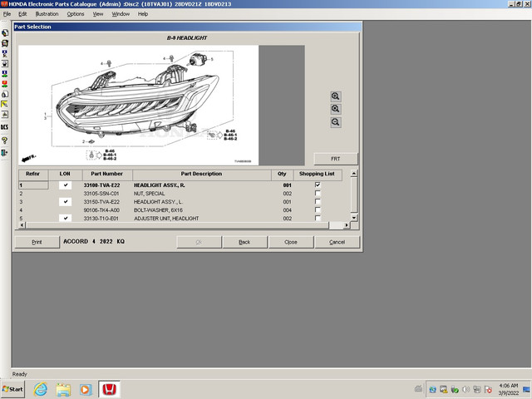Open the File menu

click(7, 14)
